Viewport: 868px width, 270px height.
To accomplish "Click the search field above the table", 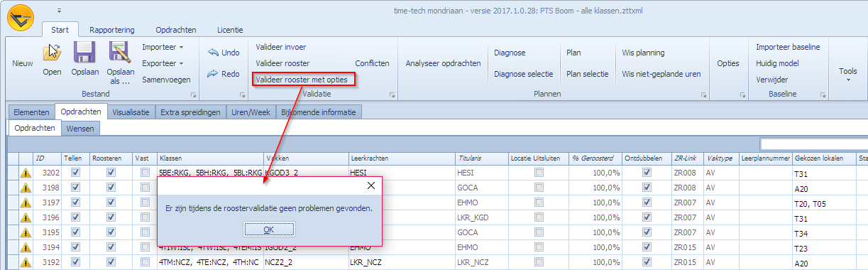I will coord(813,144).
